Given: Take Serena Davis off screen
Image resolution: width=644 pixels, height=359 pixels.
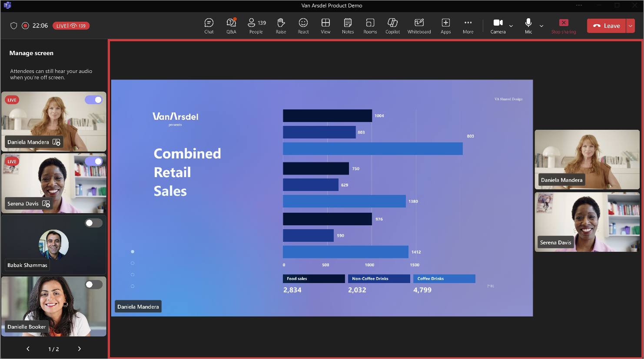Looking at the screenshot, I should [x=93, y=161].
